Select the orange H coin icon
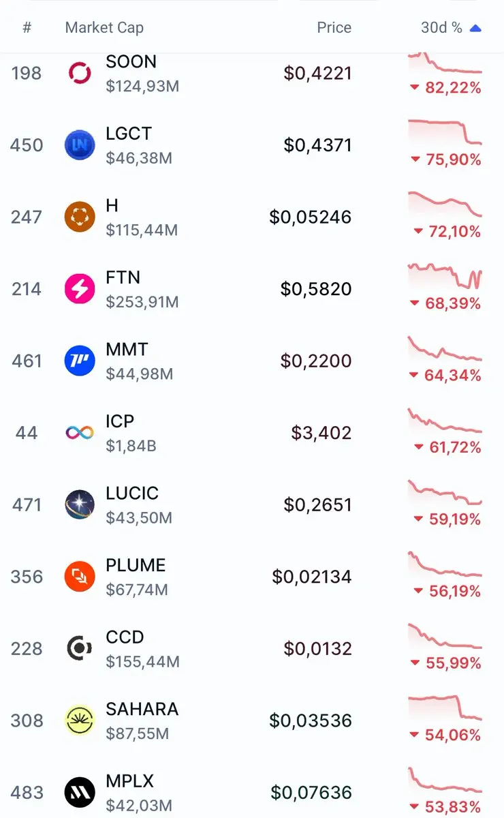 point(80,217)
